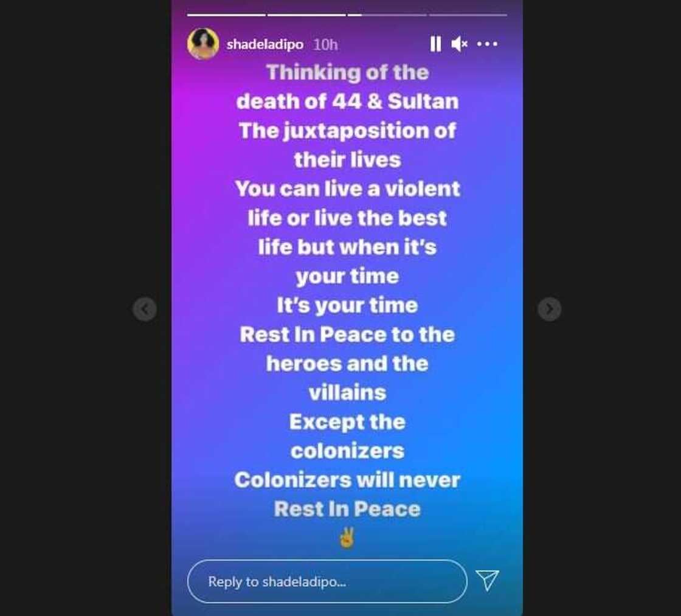Open the three-dot more options menu

(487, 44)
